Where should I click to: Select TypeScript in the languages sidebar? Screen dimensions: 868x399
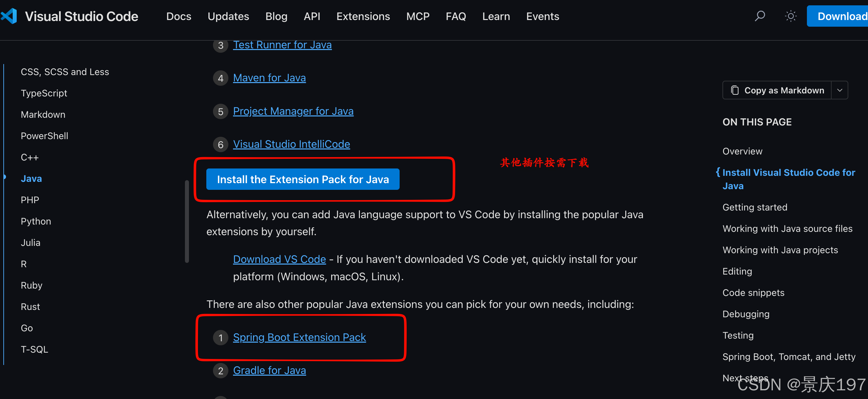click(x=44, y=93)
